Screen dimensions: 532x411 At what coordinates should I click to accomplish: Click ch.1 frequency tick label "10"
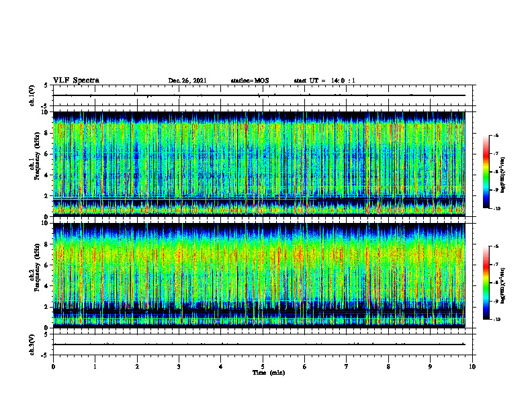pos(44,112)
